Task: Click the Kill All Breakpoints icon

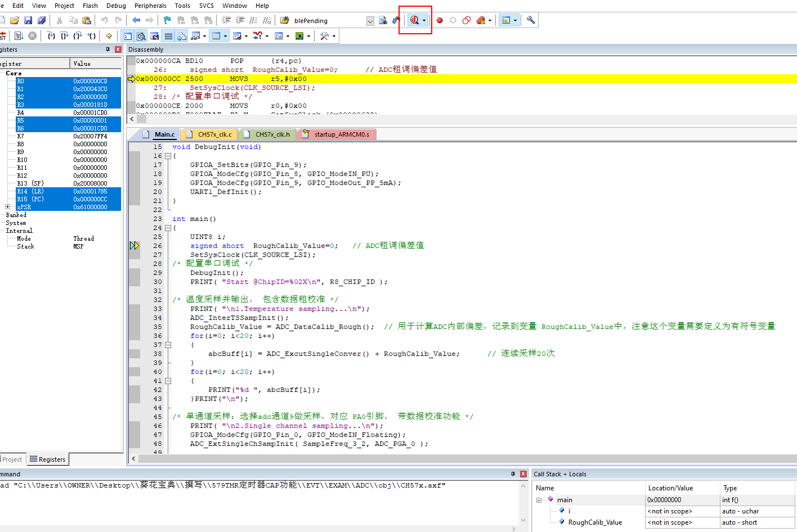Action: pos(481,20)
